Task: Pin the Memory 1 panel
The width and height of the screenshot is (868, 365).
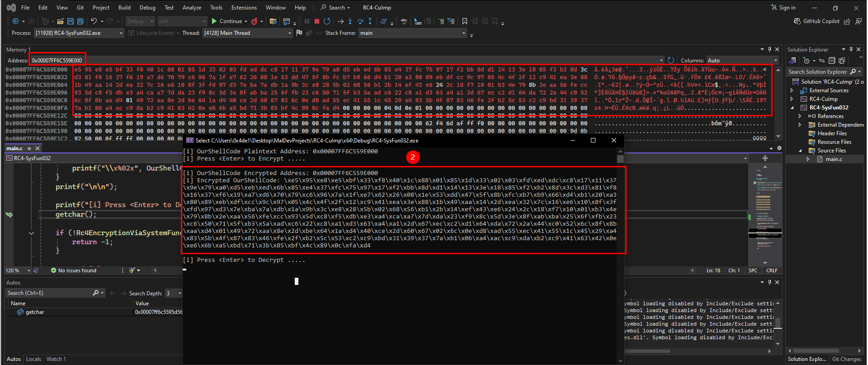Action: pos(769,49)
